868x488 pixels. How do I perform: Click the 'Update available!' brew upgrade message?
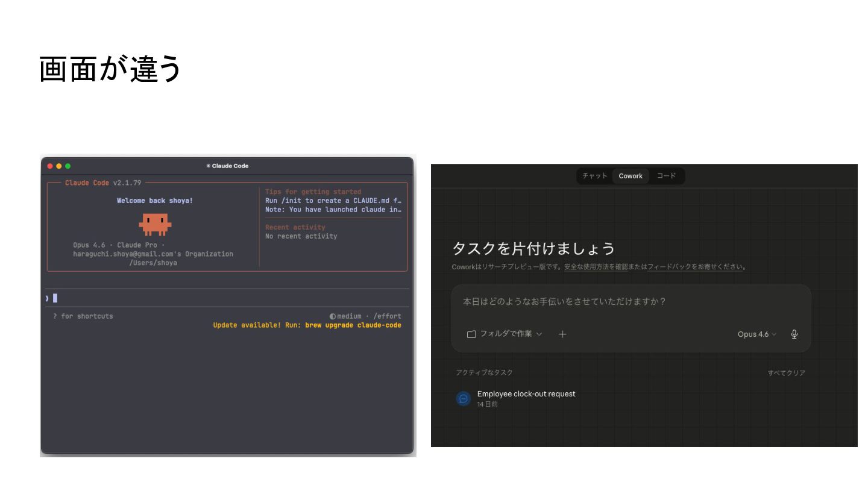click(x=307, y=325)
